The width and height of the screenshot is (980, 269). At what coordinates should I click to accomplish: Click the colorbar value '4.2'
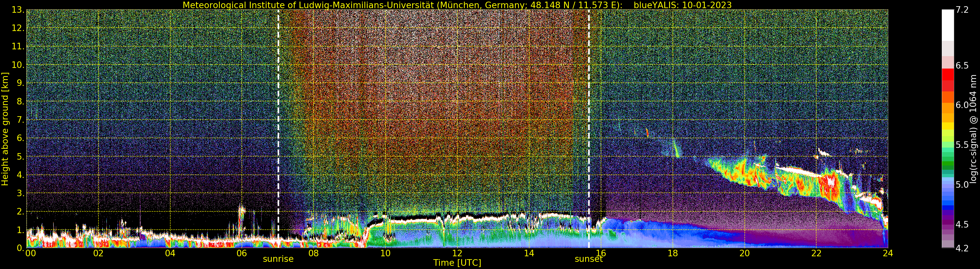tap(962, 248)
